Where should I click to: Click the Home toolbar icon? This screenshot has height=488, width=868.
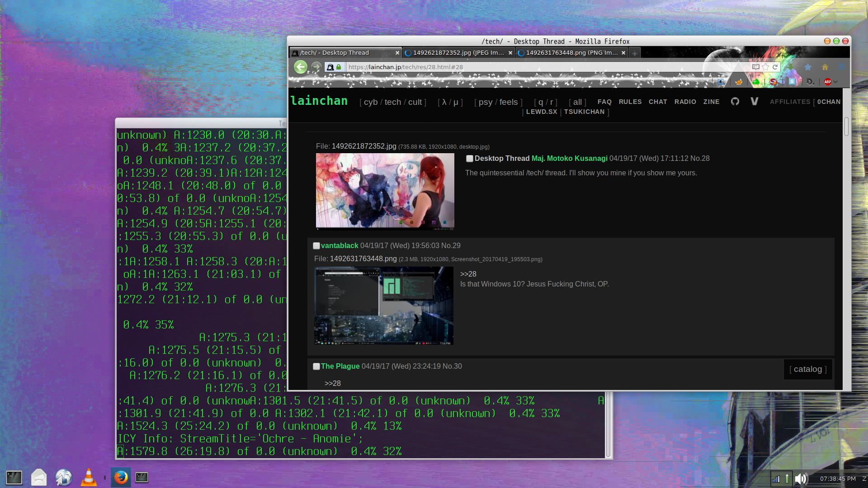[825, 67]
